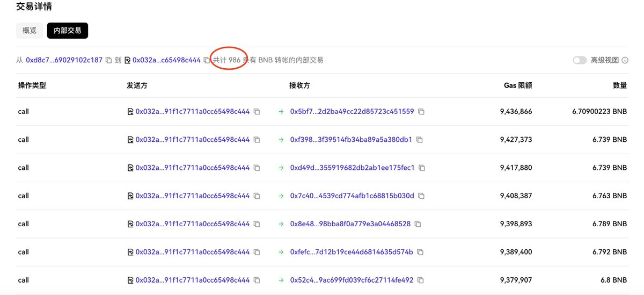Click the help icon next to 高级视图
This screenshot has height=295, width=644.
click(x=625, y=60)
